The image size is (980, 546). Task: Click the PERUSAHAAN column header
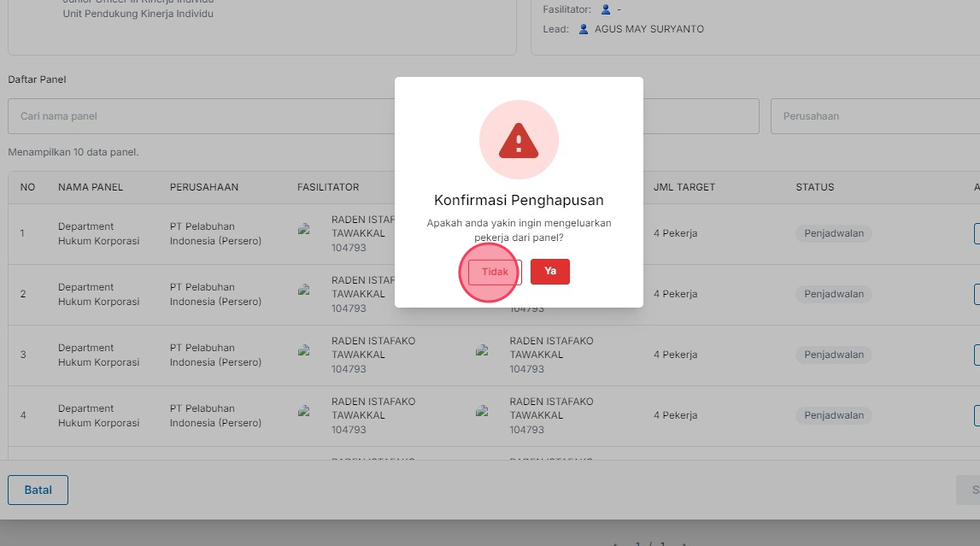(203, 187)
